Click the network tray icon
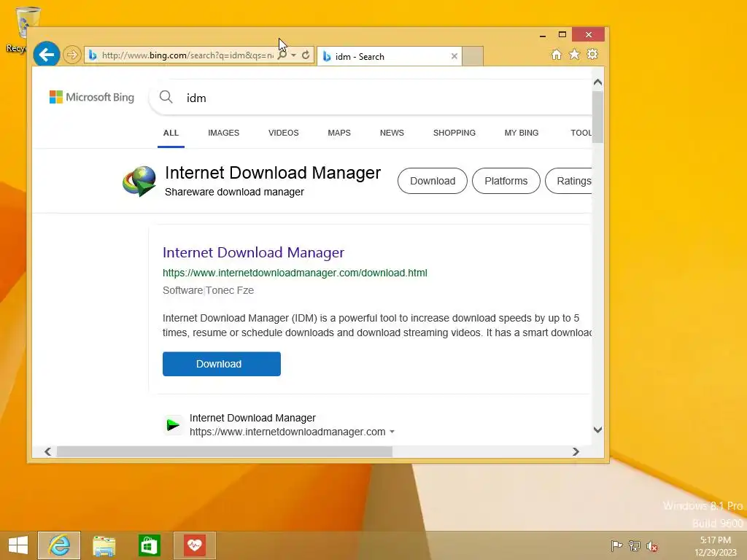This screenshot has height=560, width=747. [635, 545]
